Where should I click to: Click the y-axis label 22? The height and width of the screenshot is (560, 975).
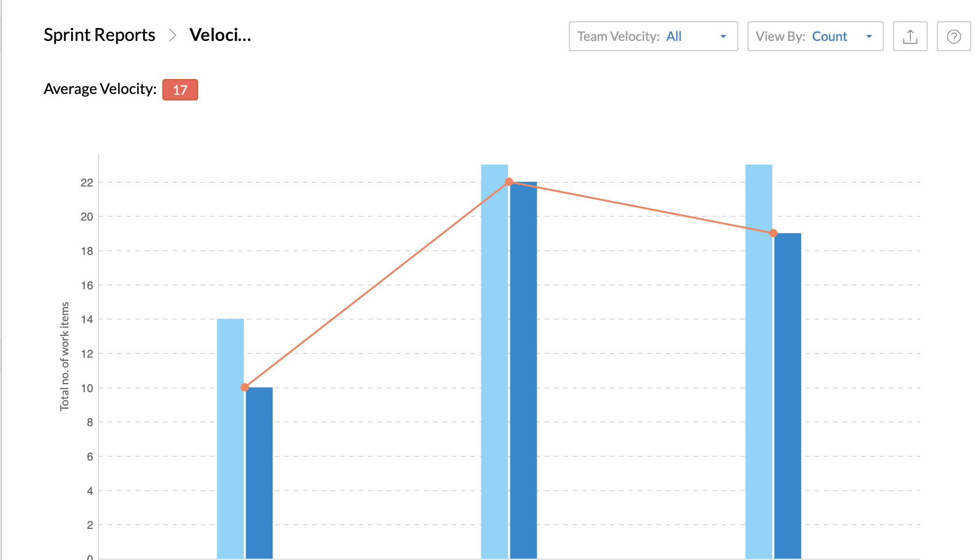(87, 183)
